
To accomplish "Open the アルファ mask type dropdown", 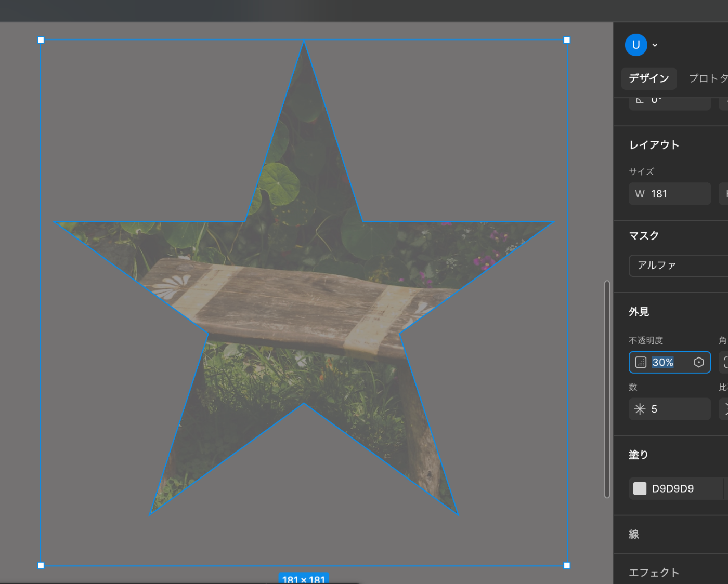I will click(679, 266).
